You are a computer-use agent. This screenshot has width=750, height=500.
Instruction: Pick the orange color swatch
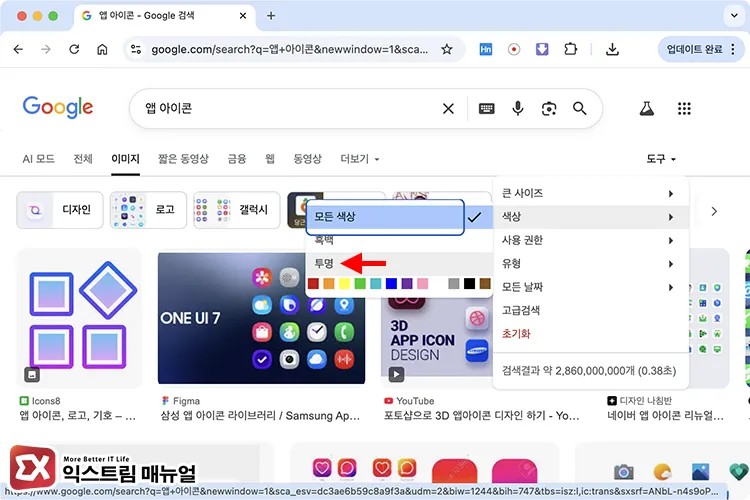tap(329, 284)
